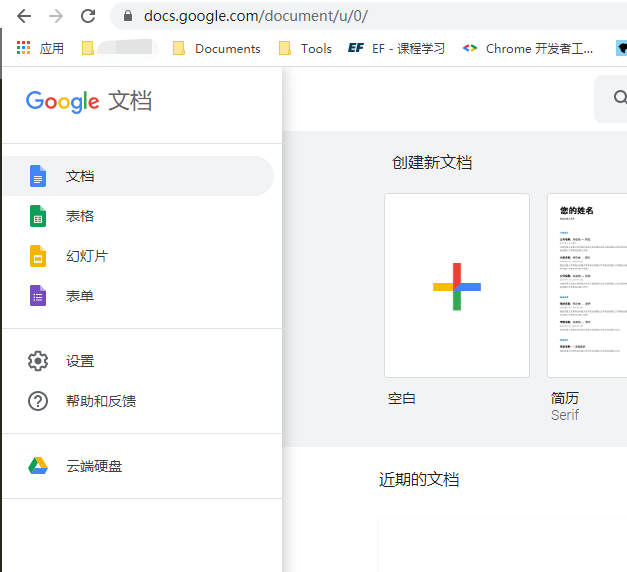Open the 应用 bookmark label

coord(52,49)
